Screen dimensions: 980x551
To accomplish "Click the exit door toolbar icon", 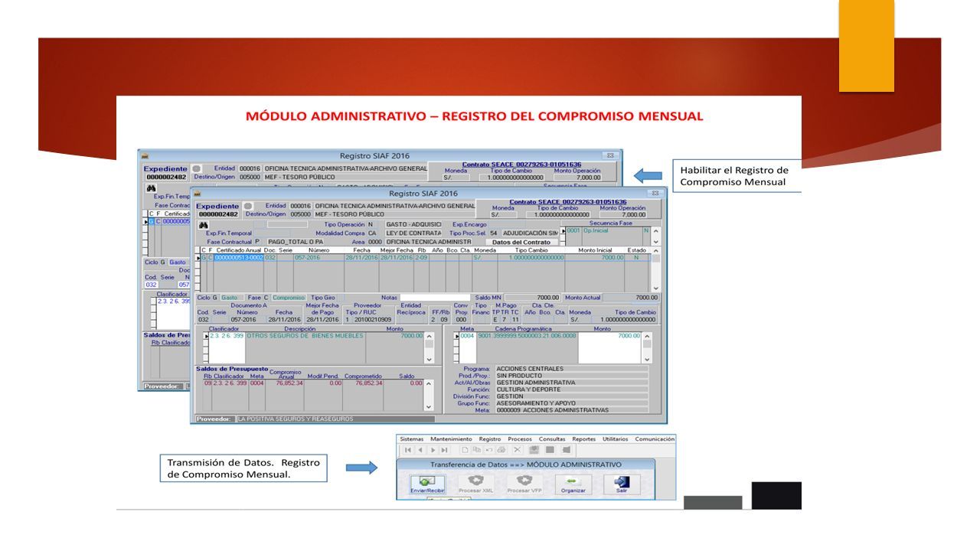I will (567, 450).
